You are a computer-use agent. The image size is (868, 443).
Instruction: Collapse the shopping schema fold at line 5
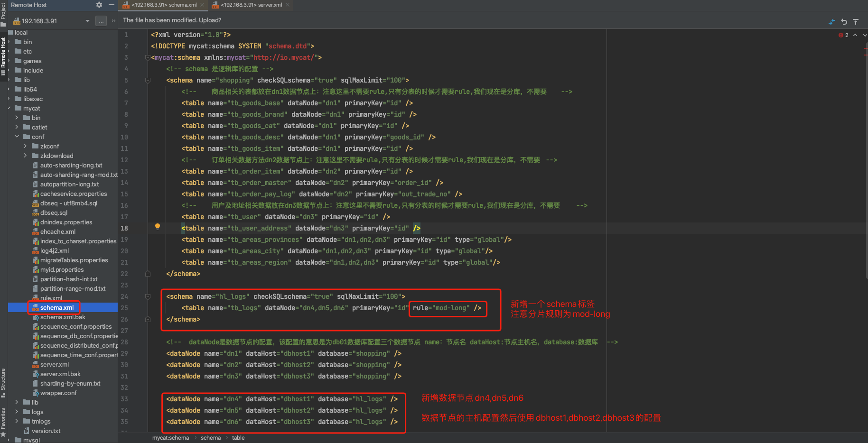point(147,80)
